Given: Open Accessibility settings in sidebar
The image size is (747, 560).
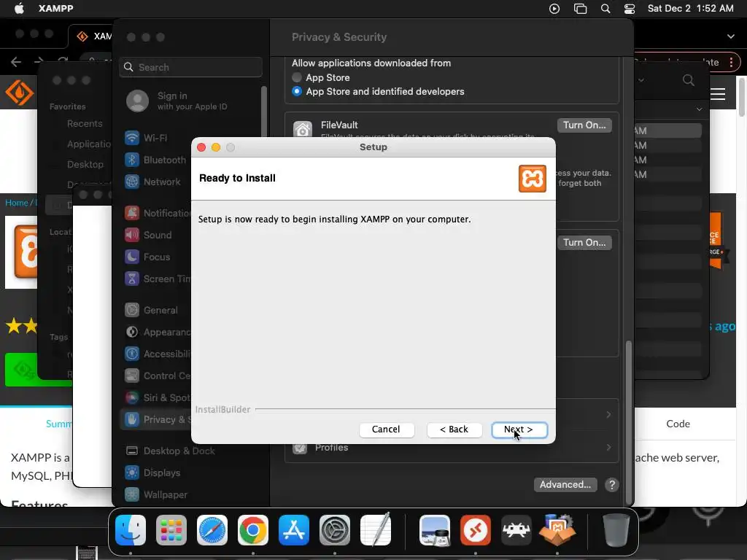Looking at the screenshot, I should [x=155, y=354].
